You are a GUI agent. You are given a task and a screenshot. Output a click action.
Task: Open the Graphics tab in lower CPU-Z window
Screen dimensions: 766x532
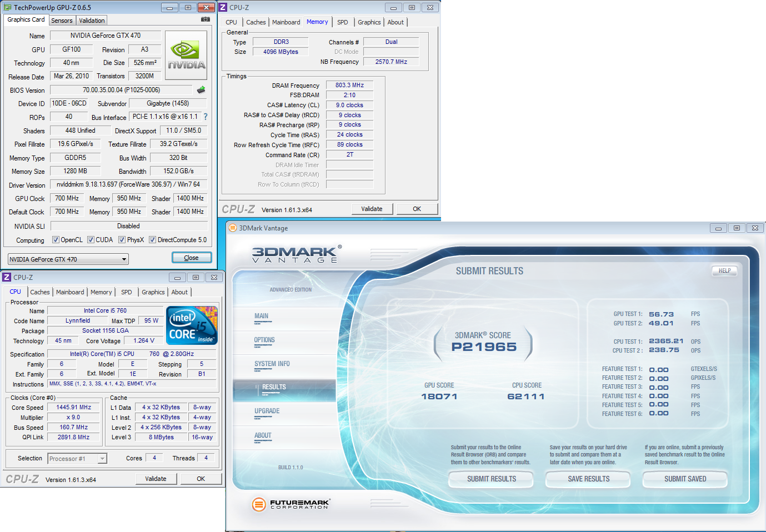(153, 292)
